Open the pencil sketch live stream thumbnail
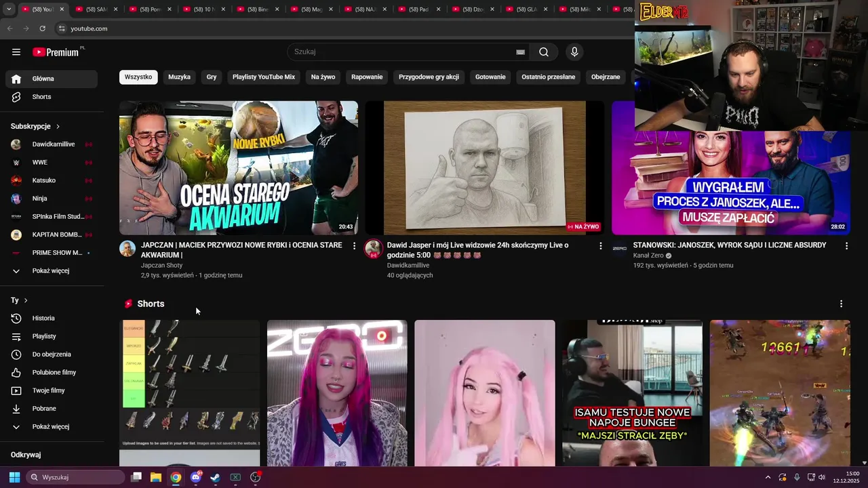This screenshot has width=868, height=488. pyautogui.click(x=485, y=168)
